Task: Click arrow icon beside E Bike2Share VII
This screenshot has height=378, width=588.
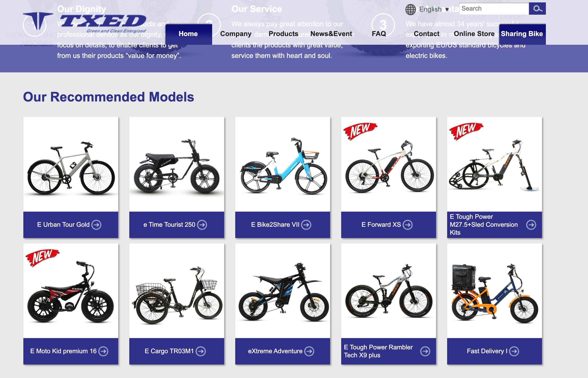Action: pyautogui.click(x=306, y=225)
